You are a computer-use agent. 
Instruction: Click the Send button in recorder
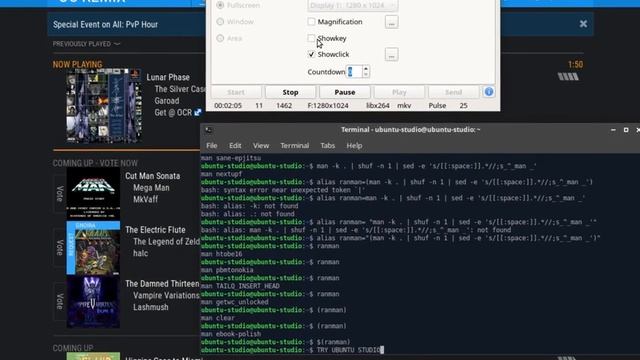(453, 92)
